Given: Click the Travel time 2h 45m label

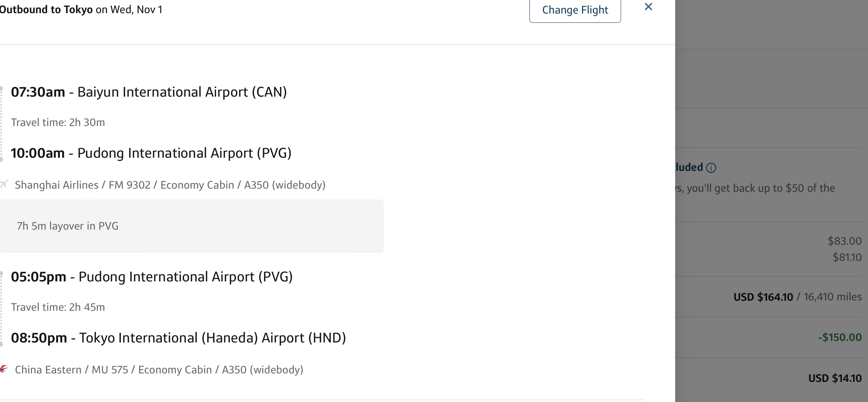Looking at the screenshot, I should (58, 307).
